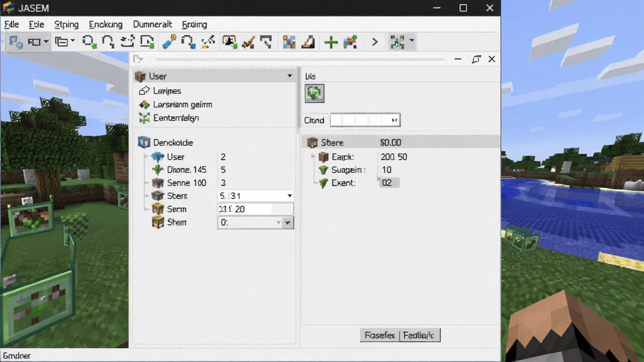The width and height of the screenshot is (644, 362).
Task: Click the right chevron toolbar arrow
Action: pyautogui.click(x=375, y=42)
